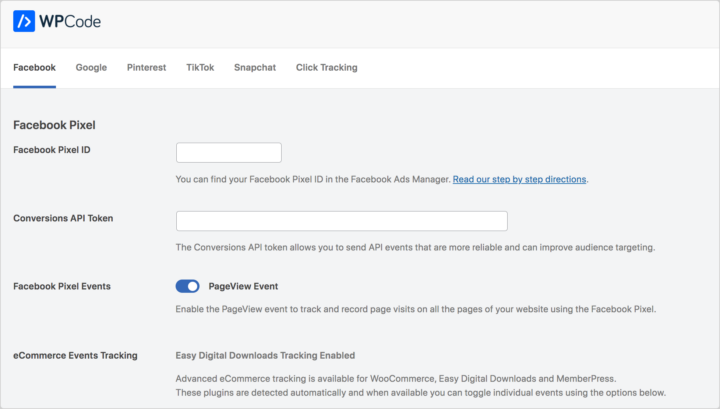Select the Pinterest tab
Screen dimensions: 720x409
click(x=146, y=68)
